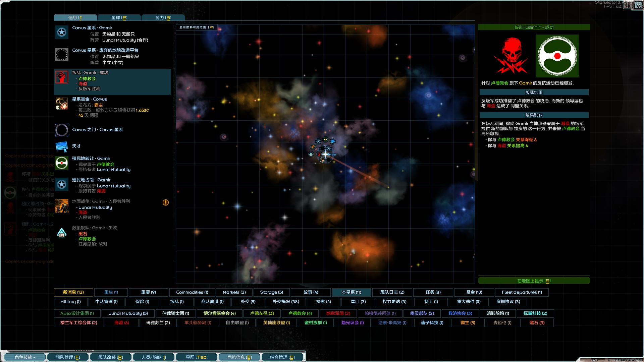Screen dimensions: 644x362
Task: Switch to the 星球 tab
Action: coord(119,18)
